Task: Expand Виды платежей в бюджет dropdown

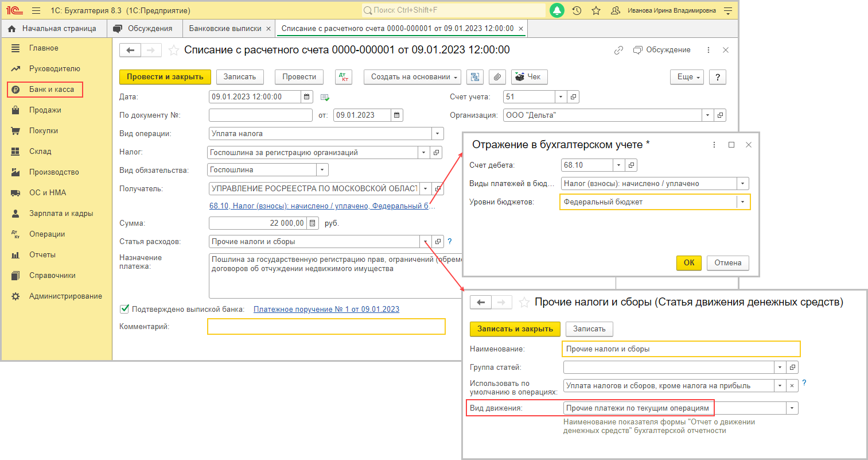Action: (743, 184)
